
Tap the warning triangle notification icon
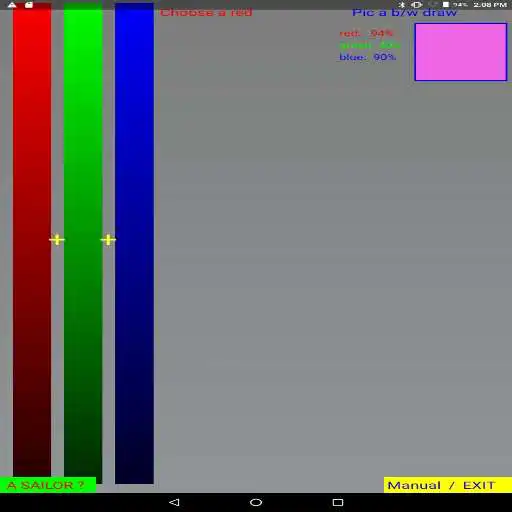click(x=12, y=5)
